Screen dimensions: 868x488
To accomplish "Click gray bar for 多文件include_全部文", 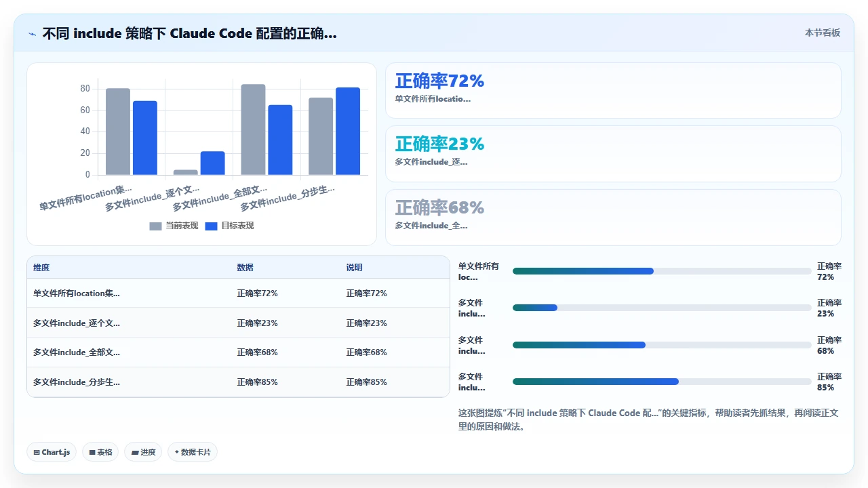I will click(253, 129).
